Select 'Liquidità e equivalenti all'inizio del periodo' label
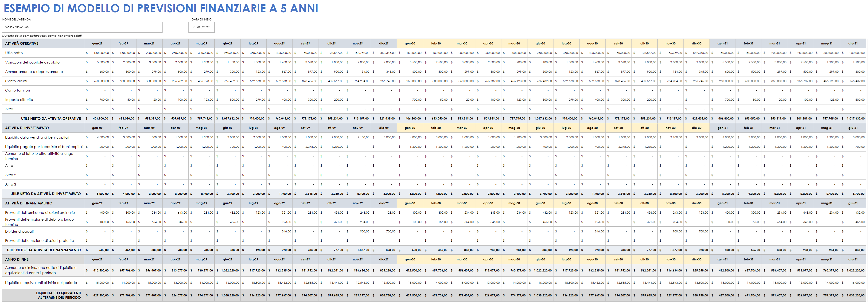868x303 pixels. [x=41, y=283]
